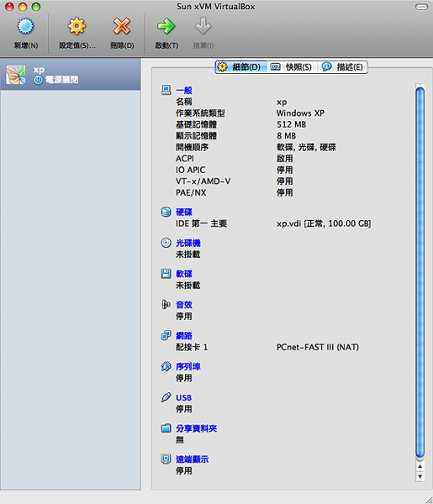
Task: Click the '8 MB' video memory value
Action: coord(287,135)
